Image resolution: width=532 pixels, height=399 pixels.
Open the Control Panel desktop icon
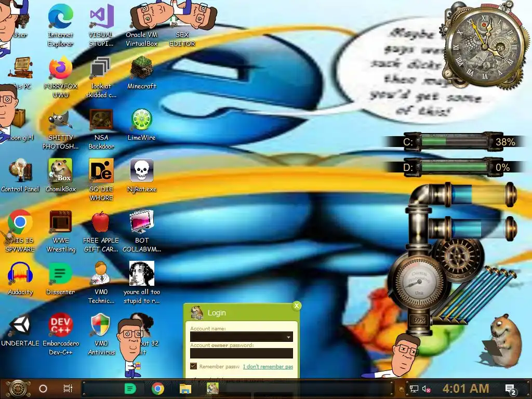[20, 176]
